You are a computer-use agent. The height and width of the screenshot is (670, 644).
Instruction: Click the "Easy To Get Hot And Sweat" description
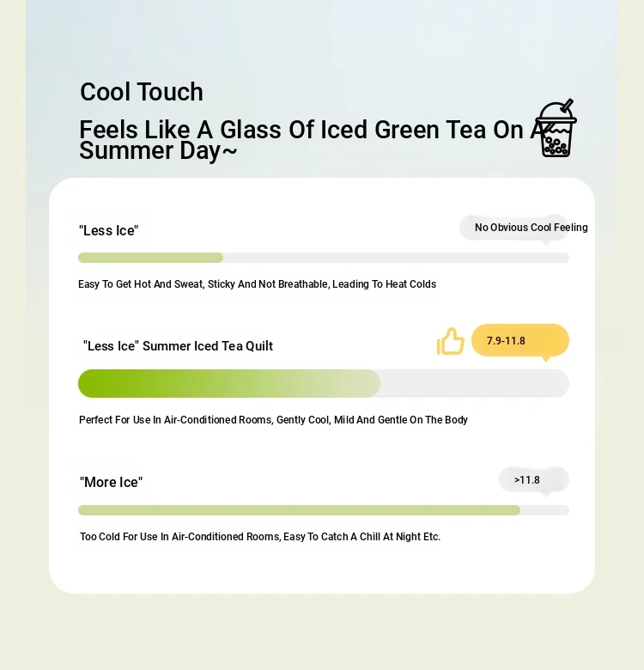[257, 284]
